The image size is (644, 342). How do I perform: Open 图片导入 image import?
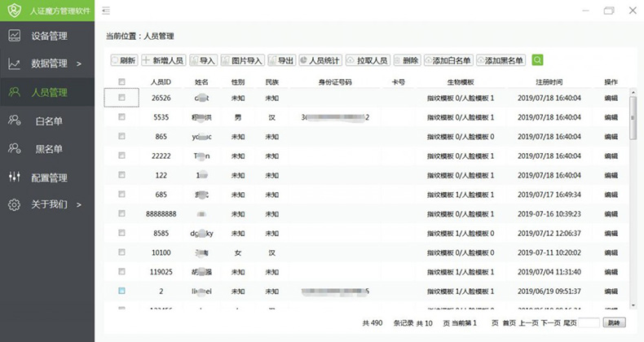pyautogui.click(x=242, y=60)
